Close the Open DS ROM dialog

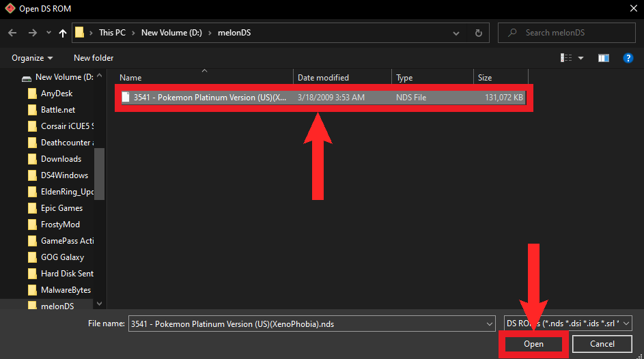[633, 9]
